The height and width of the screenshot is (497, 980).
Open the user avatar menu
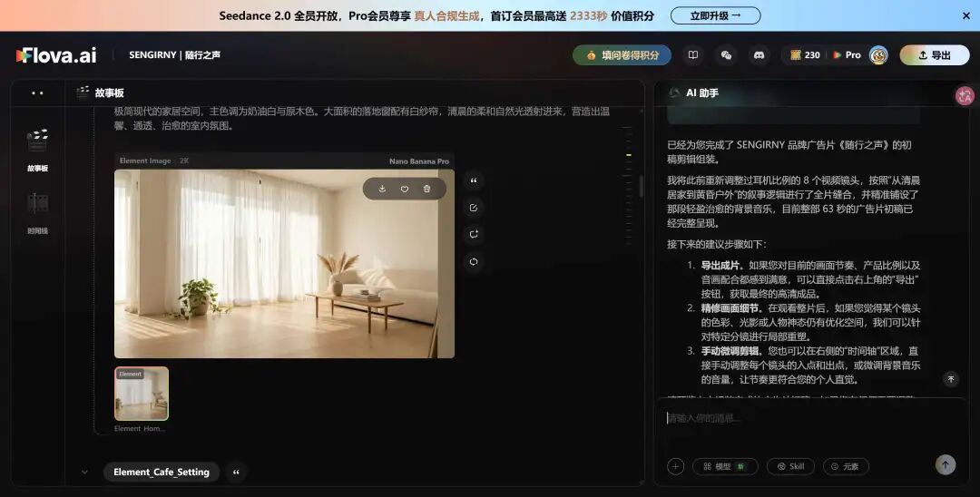[x=878, y=55]
